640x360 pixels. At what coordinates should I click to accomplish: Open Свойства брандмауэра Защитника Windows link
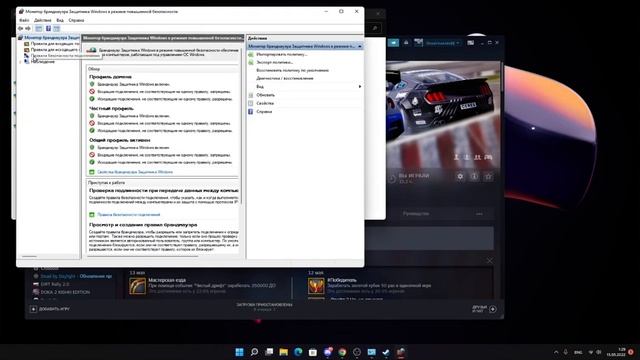(x=135, y=172)
